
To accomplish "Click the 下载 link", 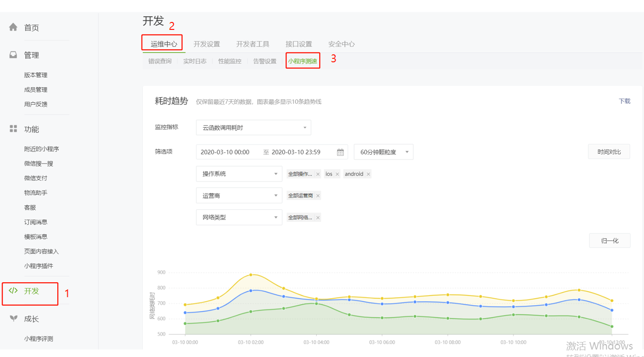I will click(x=624, y=101).
